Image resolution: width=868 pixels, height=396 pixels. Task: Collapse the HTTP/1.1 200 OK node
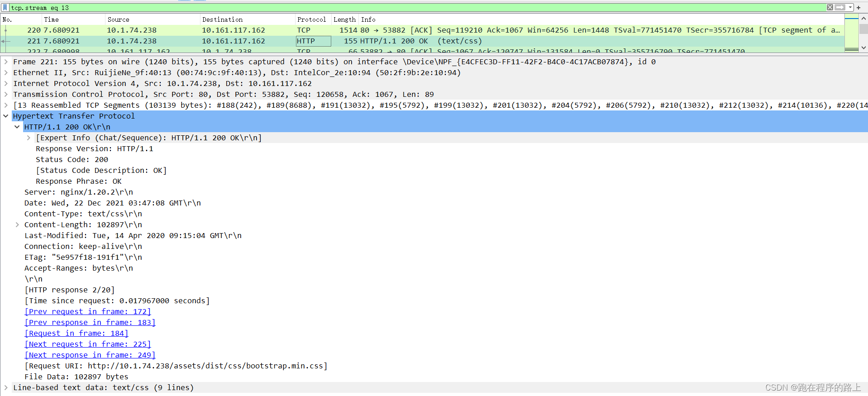[17, 127]
